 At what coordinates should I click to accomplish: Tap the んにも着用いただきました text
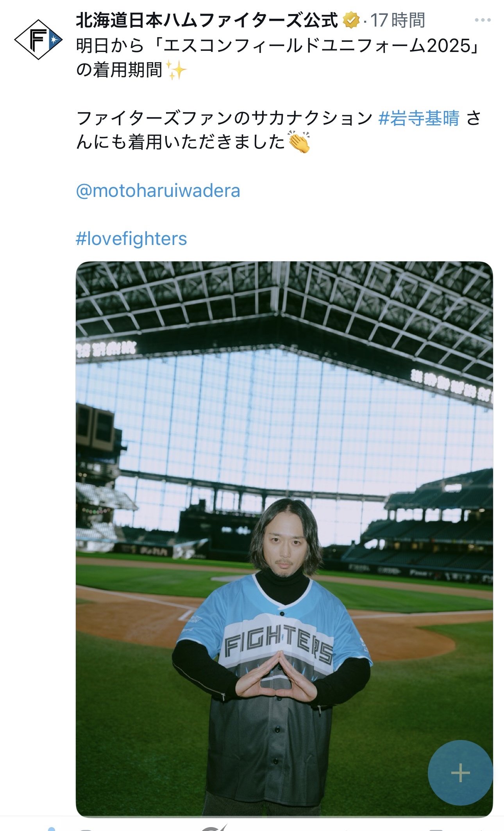tap(181, 142)
